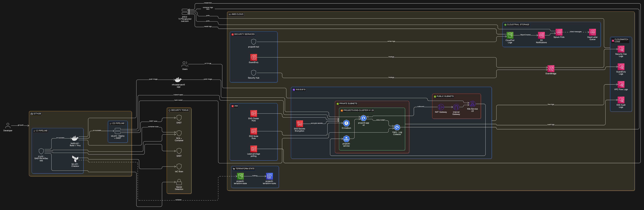Click the VPC Flow Logs icon
This screenshot has height=210, width=644.
(x=621, y=84)
